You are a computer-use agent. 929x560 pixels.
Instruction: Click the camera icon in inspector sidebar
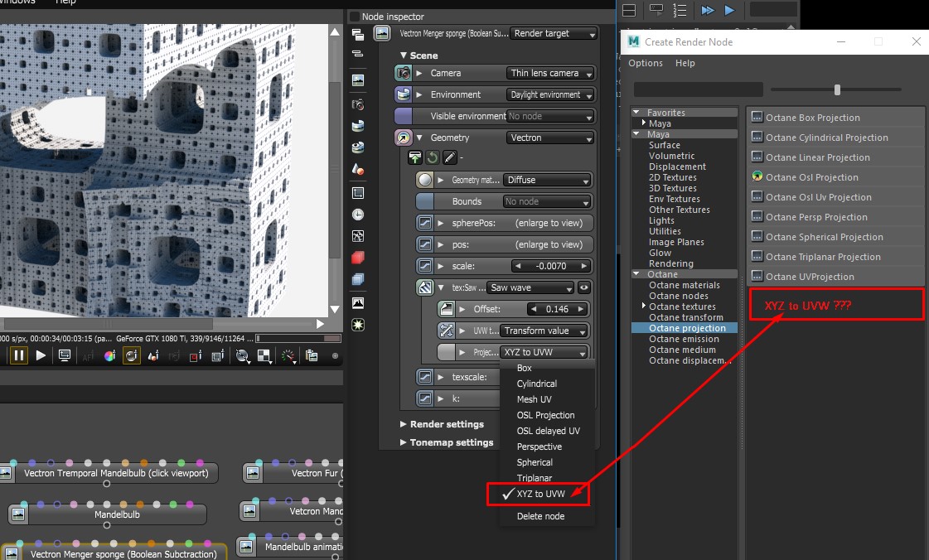[x=358, y=104]
